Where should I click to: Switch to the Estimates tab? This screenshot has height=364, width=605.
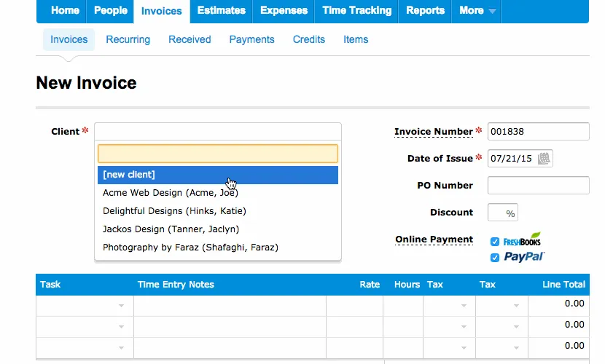[x=221, y=11]
